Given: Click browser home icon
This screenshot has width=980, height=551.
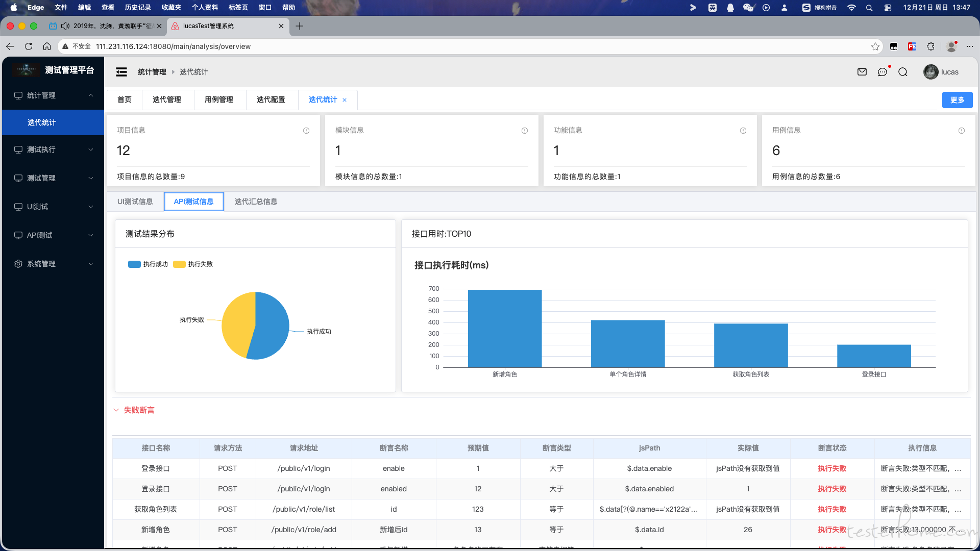Looking at the screenshot, I should click(47, 46).
